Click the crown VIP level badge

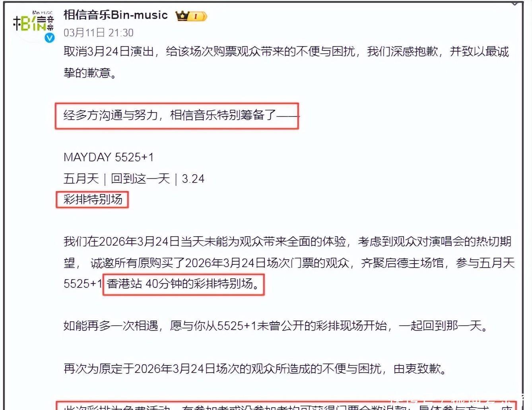coord(191,16)
